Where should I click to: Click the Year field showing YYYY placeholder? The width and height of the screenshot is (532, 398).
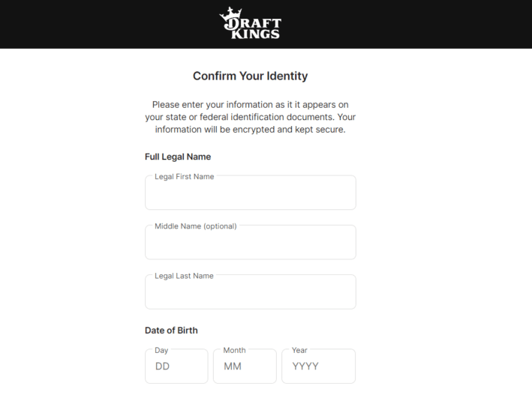tap(319, 366)
